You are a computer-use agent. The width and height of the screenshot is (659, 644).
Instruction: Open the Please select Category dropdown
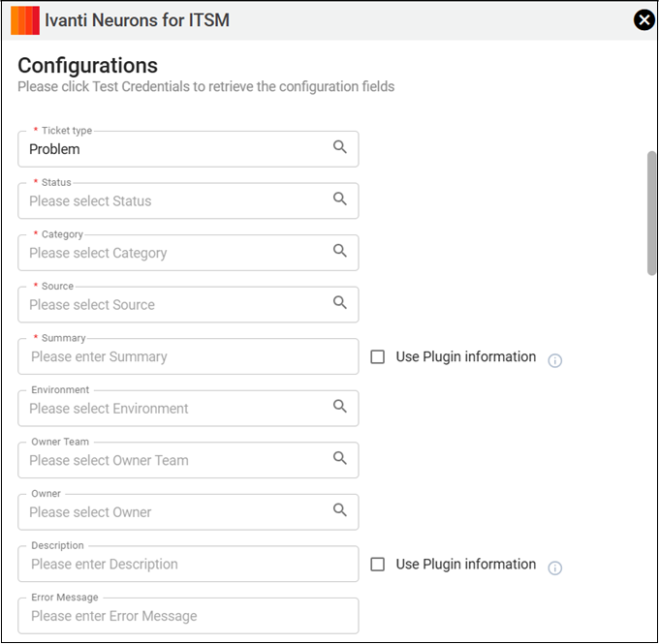click(x=188, y=253)
